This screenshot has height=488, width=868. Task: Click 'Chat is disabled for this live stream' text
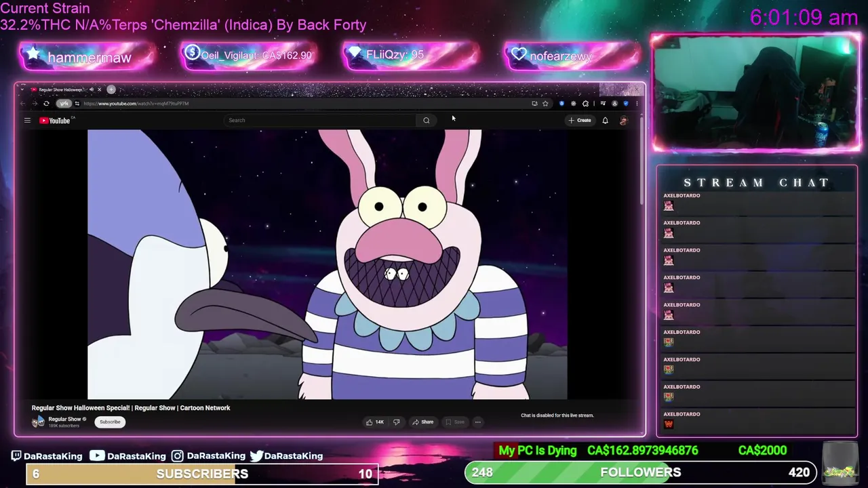click(557, 415)
